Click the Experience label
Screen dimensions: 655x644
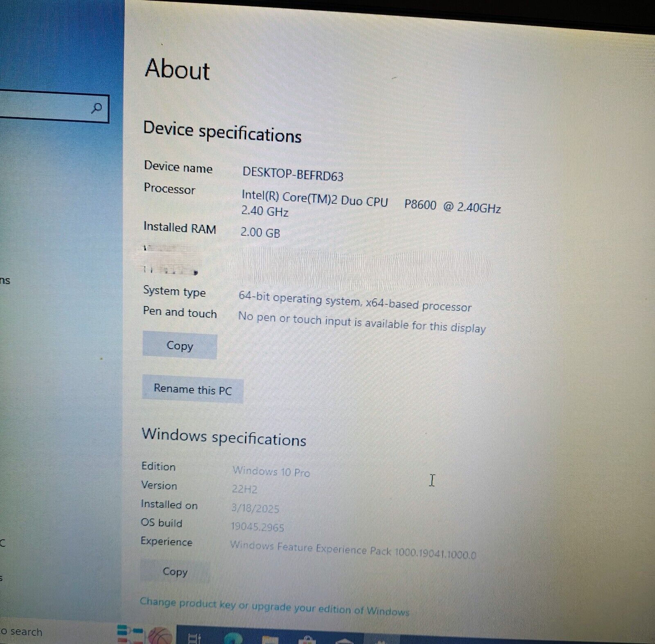[x=166, y=541]
